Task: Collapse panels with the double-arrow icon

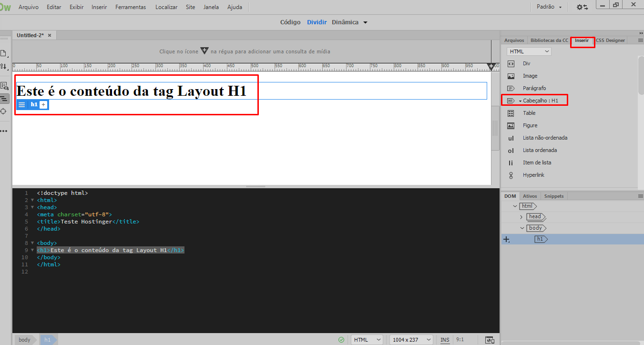Action: tap(641, 33)
